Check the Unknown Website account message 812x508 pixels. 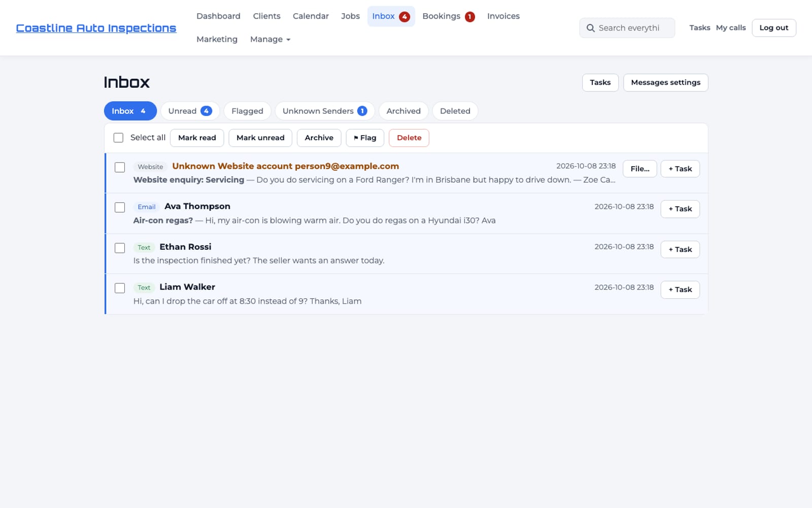click(120, 167)
